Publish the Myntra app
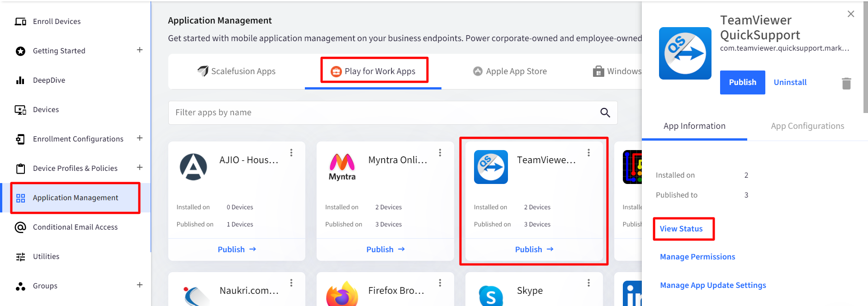 click(x=385, y=250)
